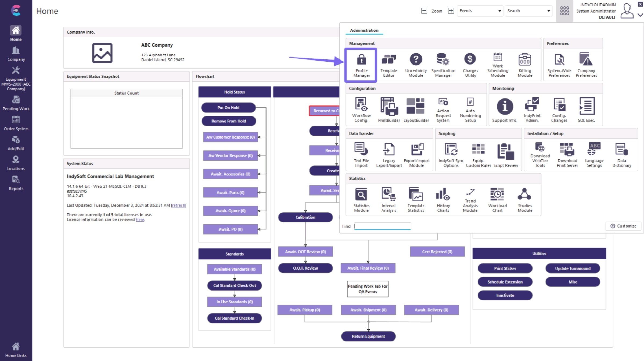Select the Administration tab
644x361 pixels.
click(364, 30)
